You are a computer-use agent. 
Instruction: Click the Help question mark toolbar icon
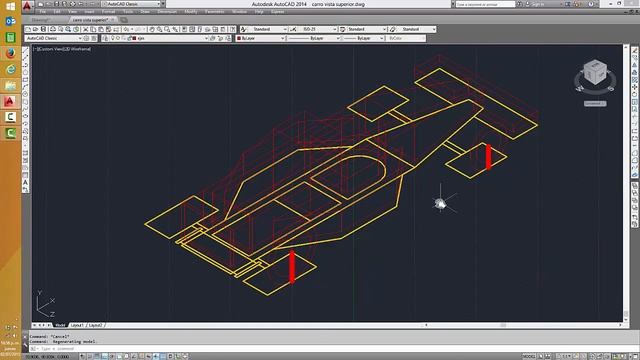[x=232, y=29]
